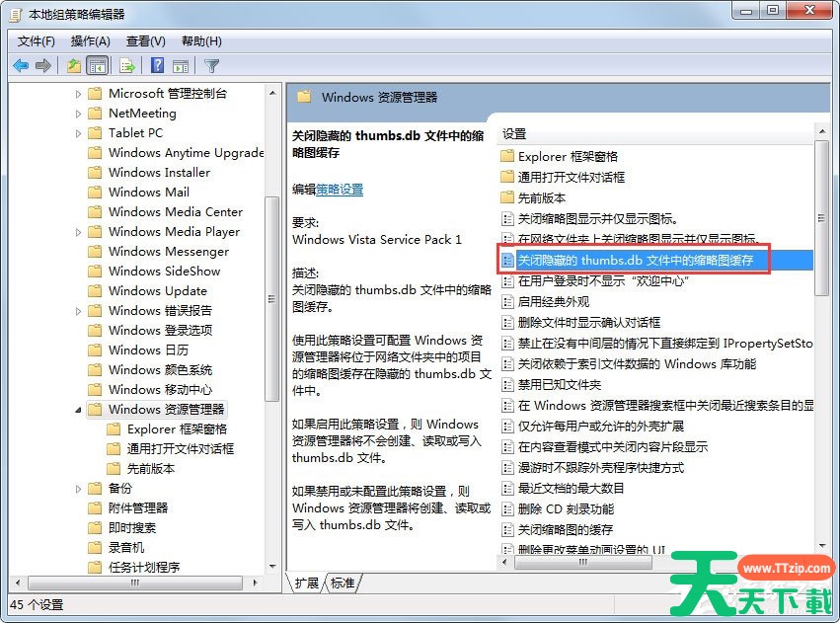Click the Forward arrow toolbar icon
This screenshot has width=840, height=623.
42,66
